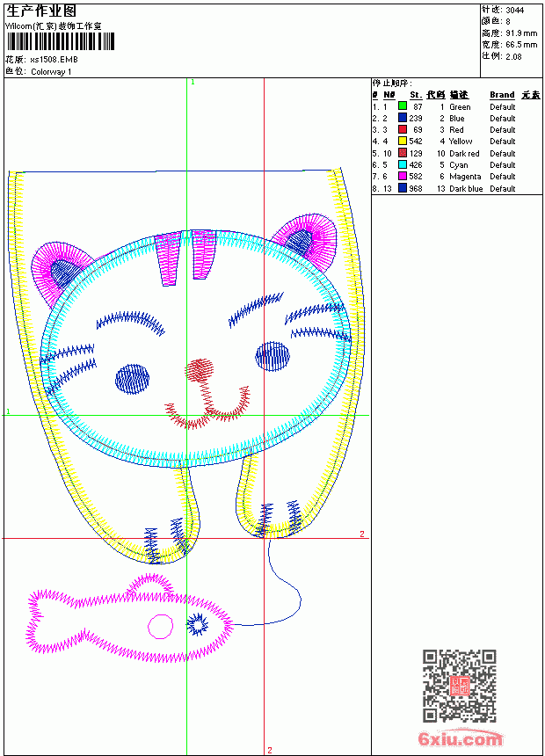Click the magenta circle on the fish
This screenshot has height=756, width=545.
click(160, 626)
